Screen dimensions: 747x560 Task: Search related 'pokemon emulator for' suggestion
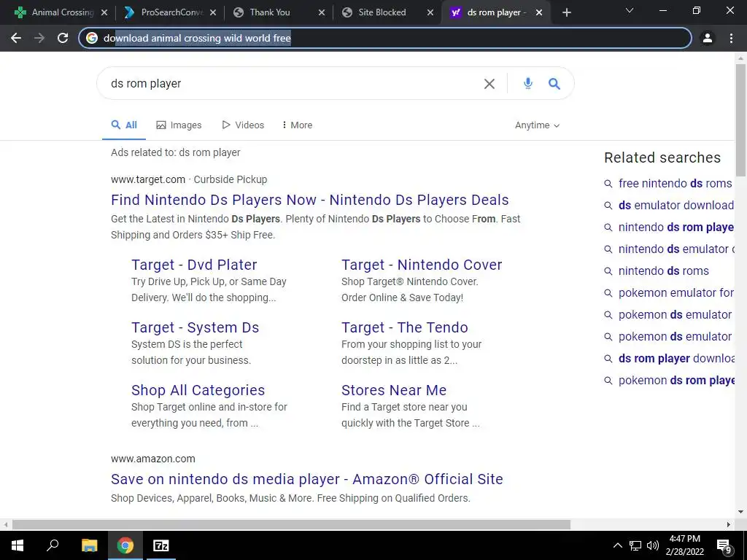pos(676,293)
